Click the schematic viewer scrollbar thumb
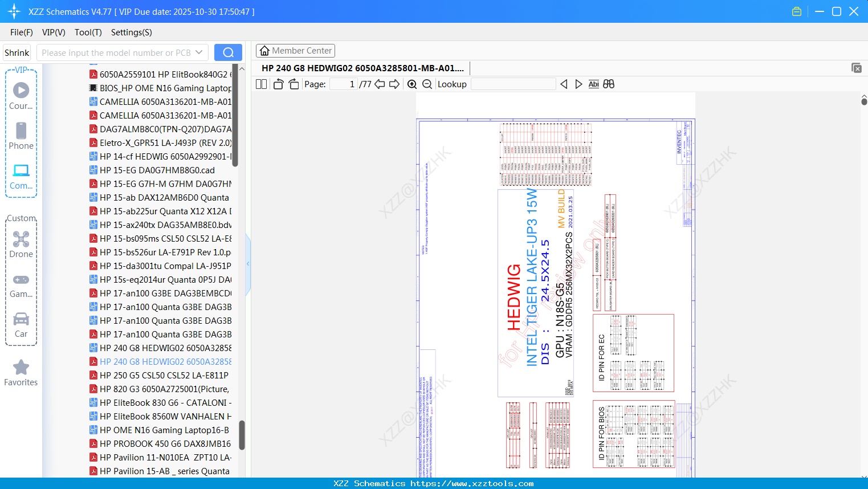This screenshot has height=489, width=868. (864, 101)
